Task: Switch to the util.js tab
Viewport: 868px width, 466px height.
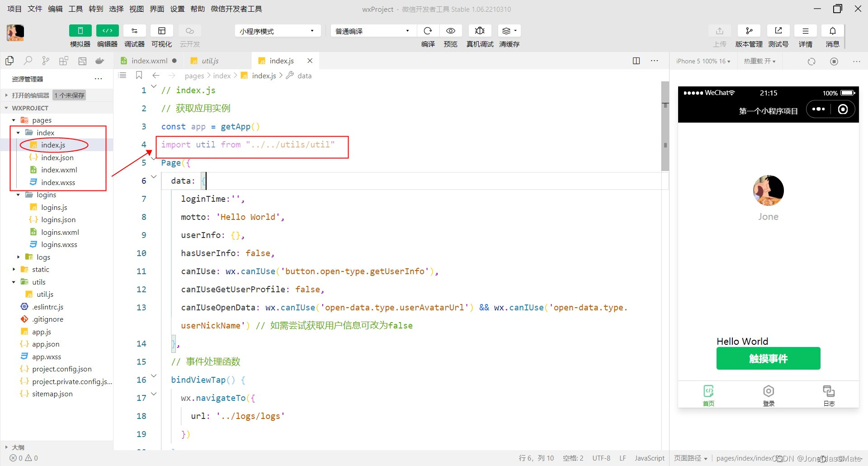Action: (x=210, y=61)
